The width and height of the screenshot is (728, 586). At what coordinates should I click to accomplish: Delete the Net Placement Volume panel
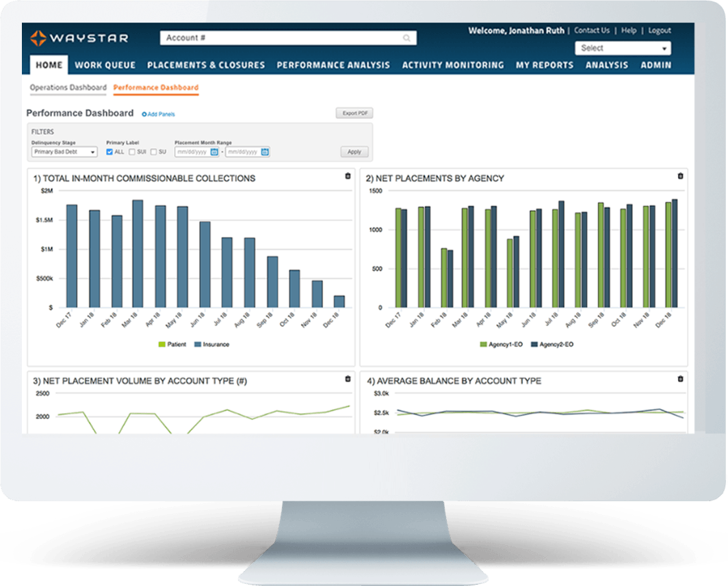[x=346, y=379]
